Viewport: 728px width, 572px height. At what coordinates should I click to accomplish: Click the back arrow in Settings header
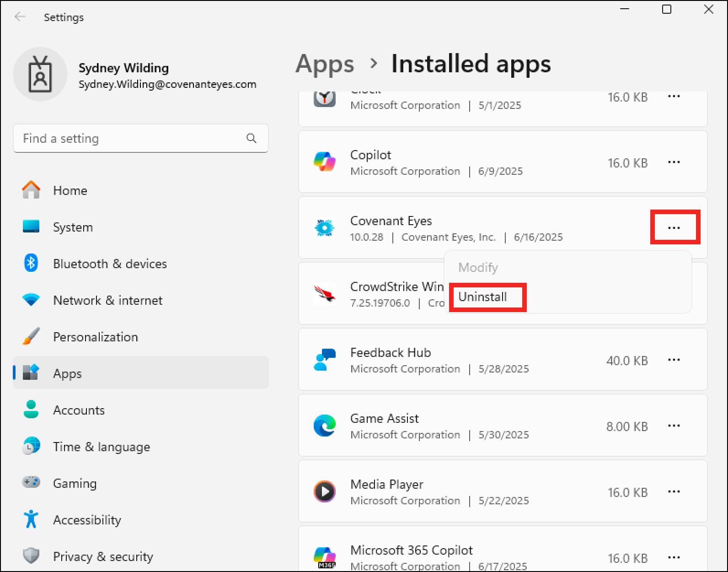coord(20,17)
